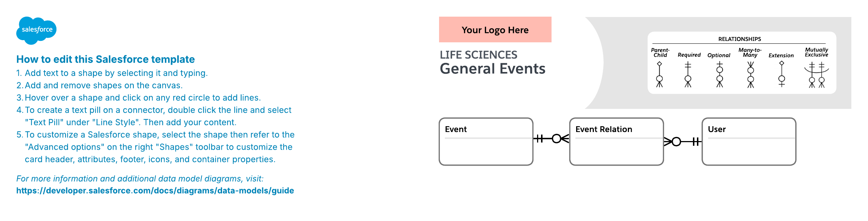868x221 pixels.
Task: Select the Many-to-Many relationship symbol
Action: pyautogui.click(x=750, y=75)
